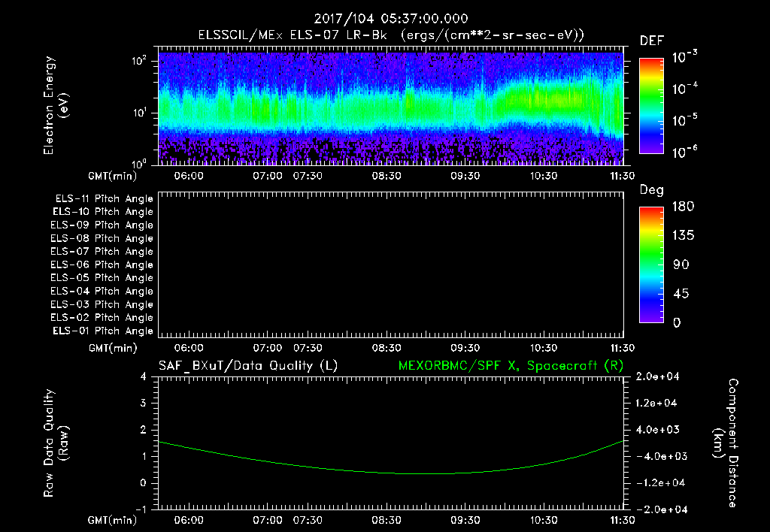Click the '90' tick on Deg color bar

(681, 265)
